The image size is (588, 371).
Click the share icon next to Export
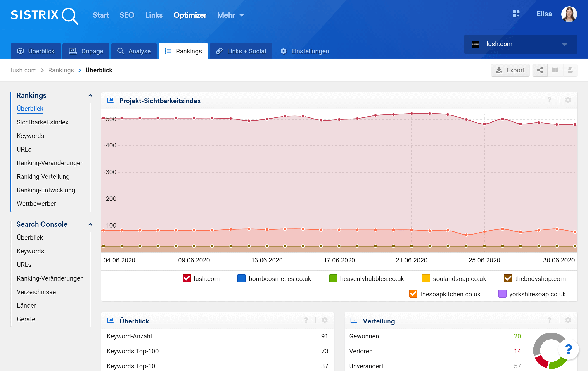[540, 70]
